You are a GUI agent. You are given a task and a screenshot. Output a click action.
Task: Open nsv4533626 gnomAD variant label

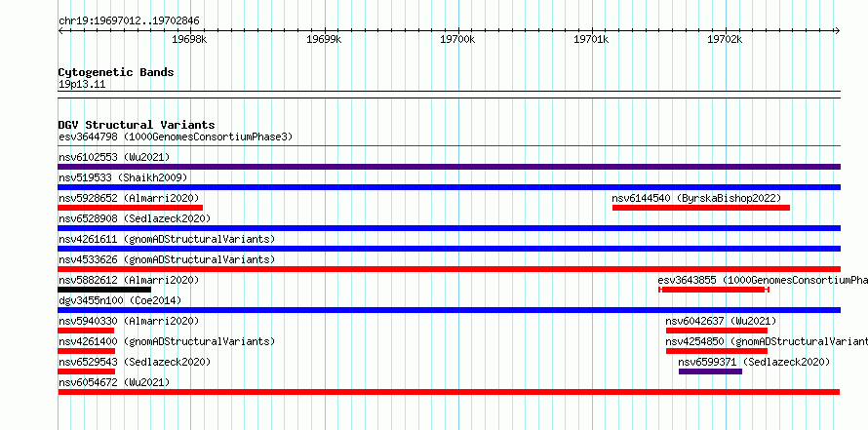click(167, 259)
